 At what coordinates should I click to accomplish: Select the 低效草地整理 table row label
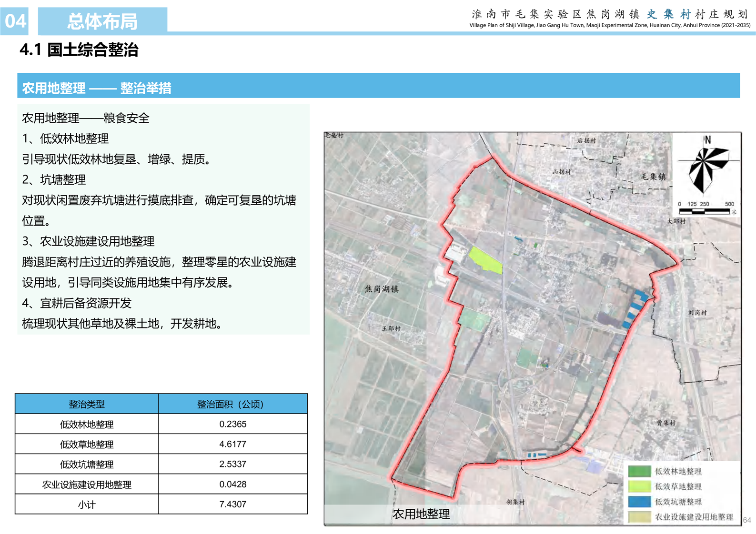pyautogui.click(x=87, y=444)
